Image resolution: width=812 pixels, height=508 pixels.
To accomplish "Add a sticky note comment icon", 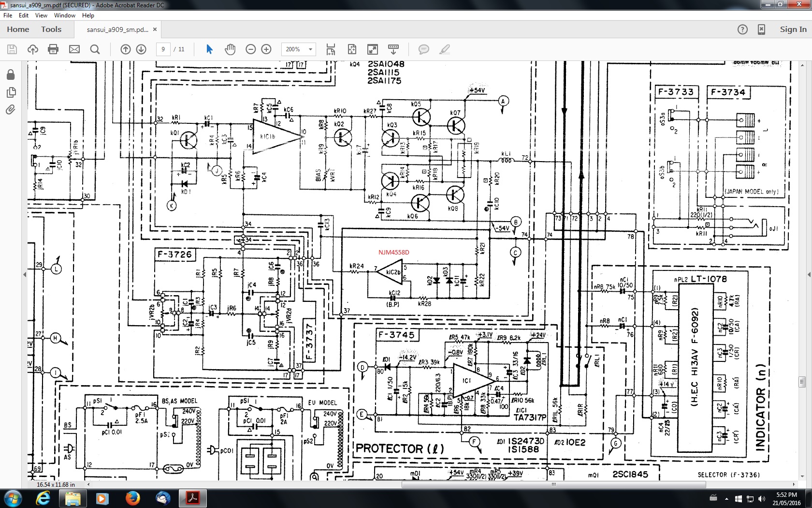I will coord(423,49).
